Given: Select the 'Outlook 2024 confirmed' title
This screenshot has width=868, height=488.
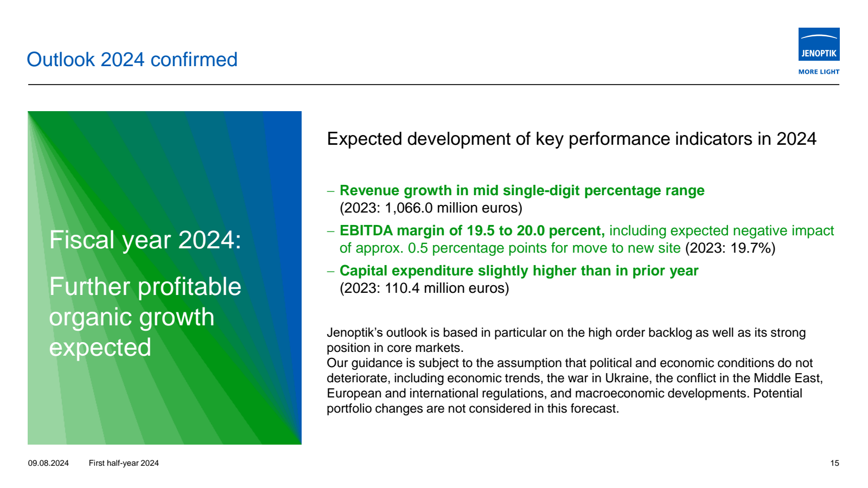Looking at the screenshot, I should [132, 60].
